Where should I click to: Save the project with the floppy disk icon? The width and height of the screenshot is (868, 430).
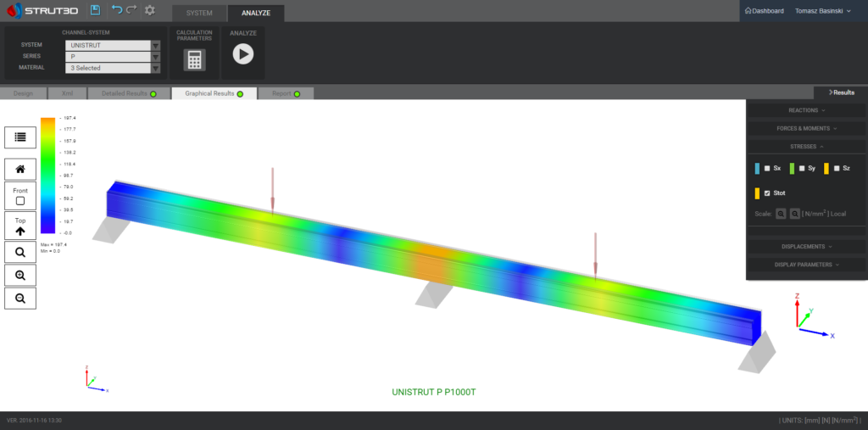tap(95, 10)
